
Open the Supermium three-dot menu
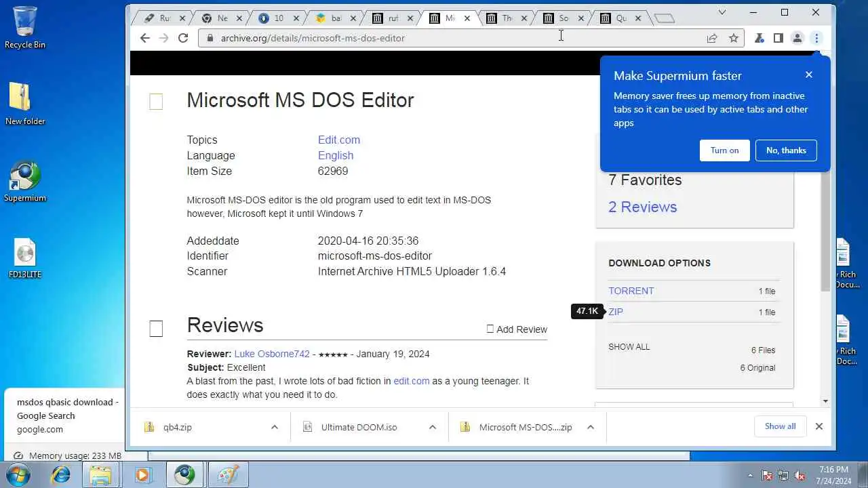(x=816, y=38)
